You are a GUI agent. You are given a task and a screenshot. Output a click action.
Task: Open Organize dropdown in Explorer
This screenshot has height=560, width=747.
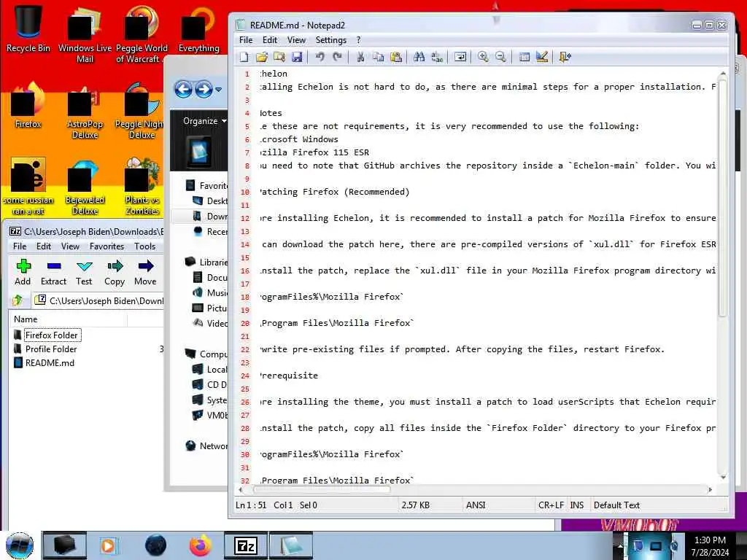point(205,121)
